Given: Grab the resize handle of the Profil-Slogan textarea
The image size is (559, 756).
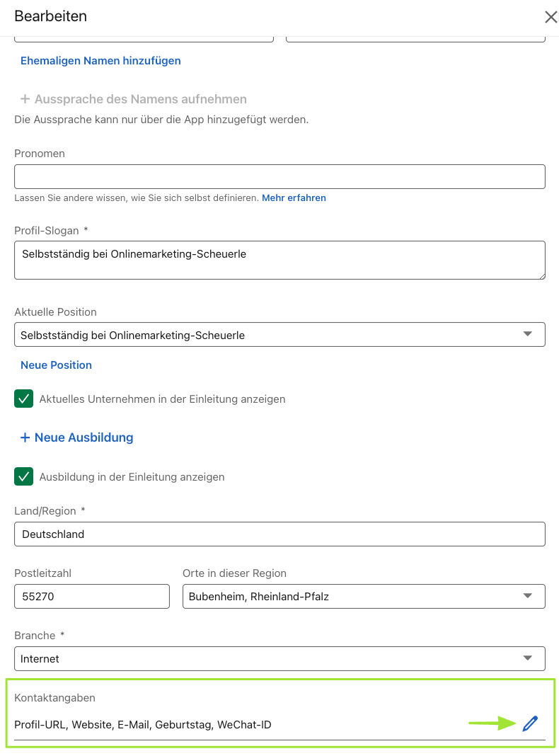Looking at the screenshot, I should pos(541,275).
